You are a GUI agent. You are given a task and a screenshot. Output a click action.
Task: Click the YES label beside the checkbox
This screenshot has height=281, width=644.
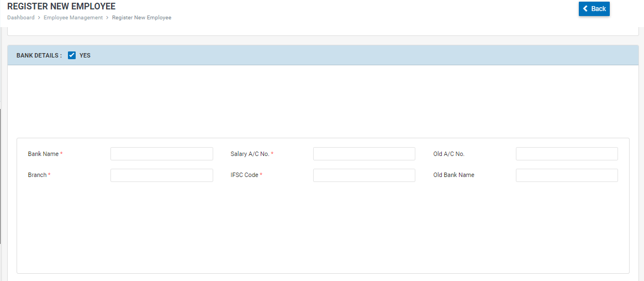[85, 55]
